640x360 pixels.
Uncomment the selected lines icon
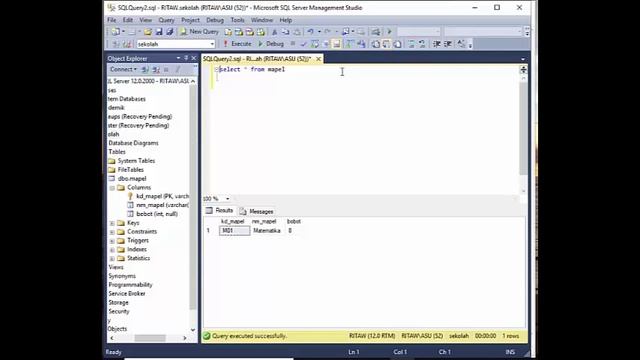coord(422,44)
